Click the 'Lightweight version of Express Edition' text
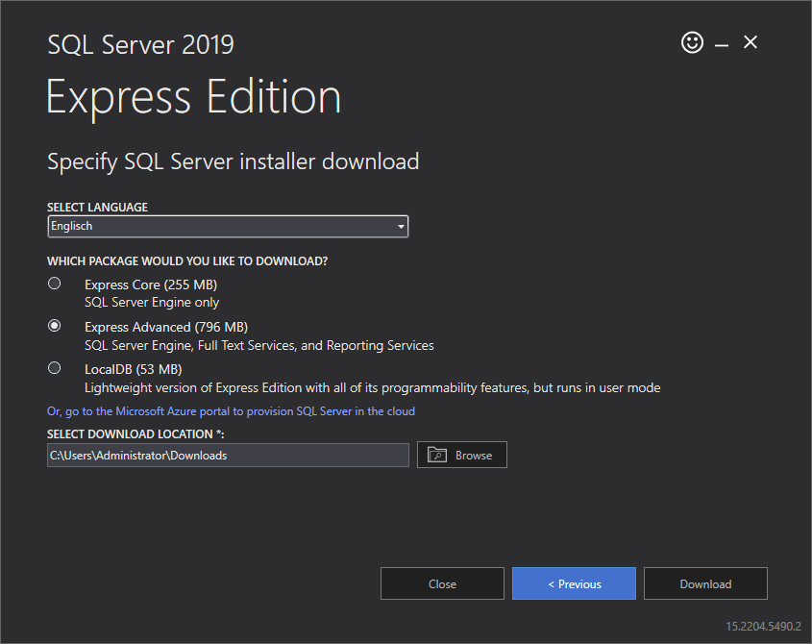812x644 pixels. click(x=372, y=388)
